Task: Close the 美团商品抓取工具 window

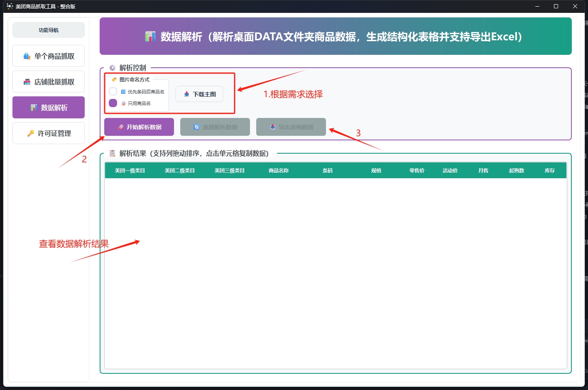Action: point(575,6)
